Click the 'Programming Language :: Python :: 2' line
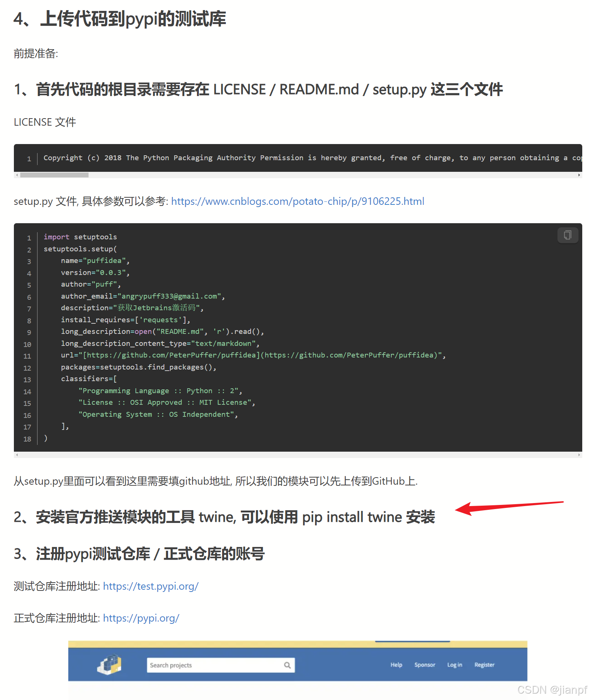 [160, 391]
